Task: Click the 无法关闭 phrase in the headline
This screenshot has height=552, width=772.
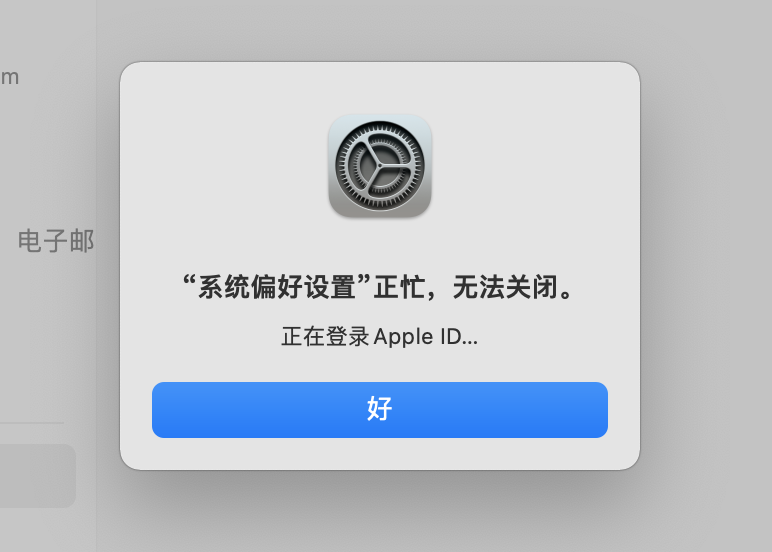Action: click(x=504, y=287)
